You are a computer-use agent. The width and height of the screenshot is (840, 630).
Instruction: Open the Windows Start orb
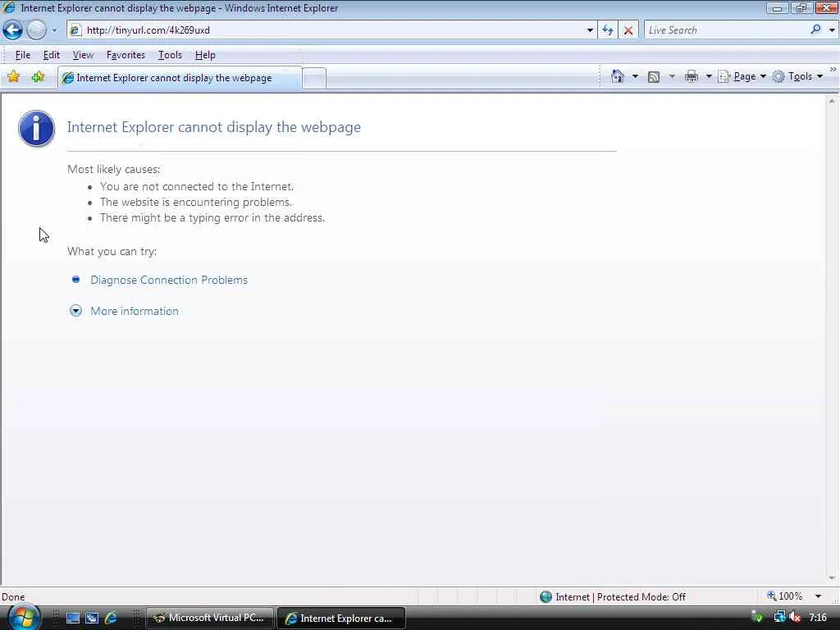click(x=24, y=617)
